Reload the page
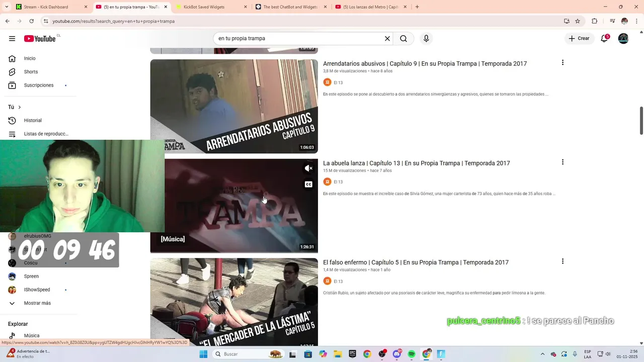This screenshot has height=362, width=644. point(31,21)
